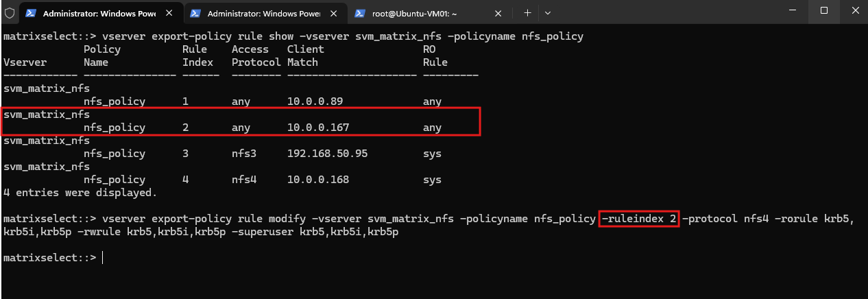The height and width of the screenshot is (299, 868).
Task: Click the highlighted -ruleindex 2 text
Action: [x=639, y=219]
